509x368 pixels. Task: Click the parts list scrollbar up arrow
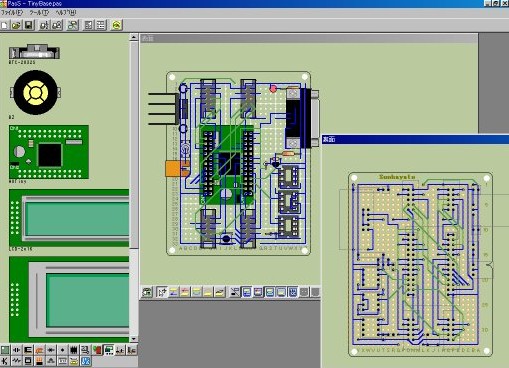click(x=134, y=37)
